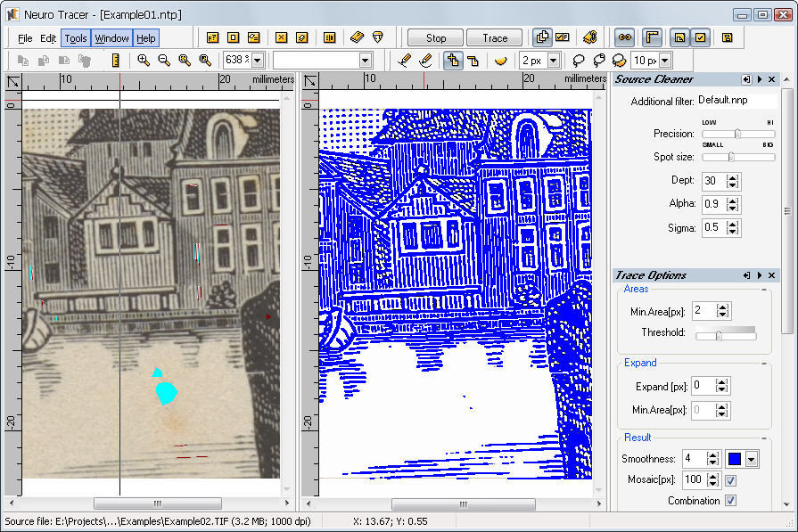Open the result color dropdown arrow
This screenshot has height=532, width=798.
pyautogui.click(x=751, y=459)
